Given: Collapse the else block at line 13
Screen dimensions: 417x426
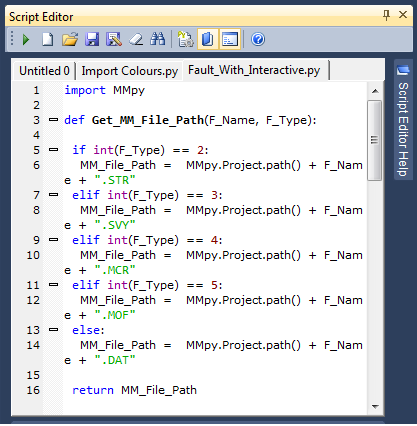Looking at the screenshot, I should pyautogui.click(x=53, y=330).
